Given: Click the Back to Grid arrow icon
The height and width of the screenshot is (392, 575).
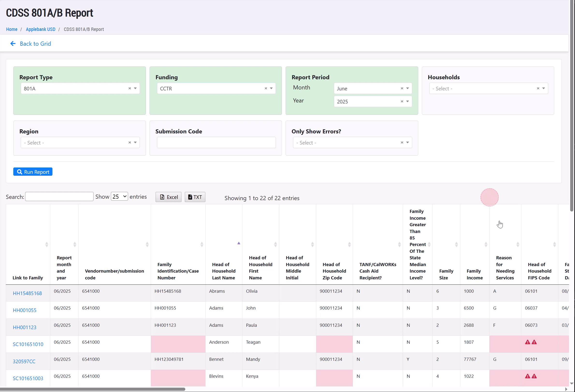Looking at the screenshot, I should click(x=13, y=44).
